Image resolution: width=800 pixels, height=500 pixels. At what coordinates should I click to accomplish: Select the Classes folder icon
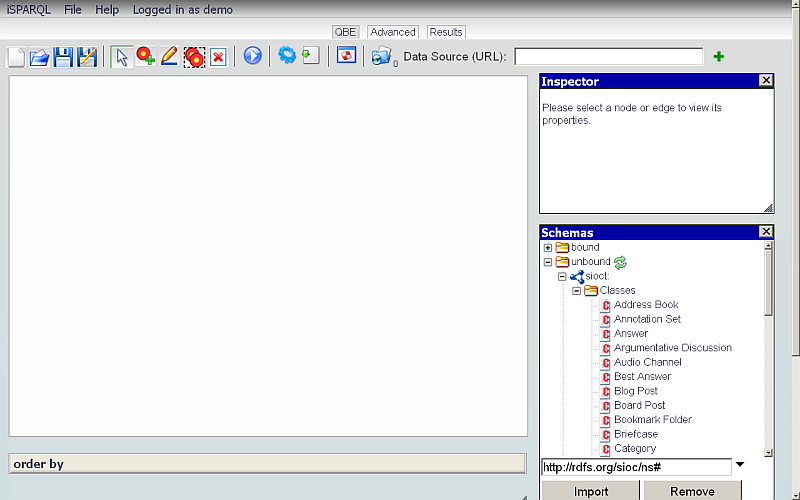(x=591, y=290)
